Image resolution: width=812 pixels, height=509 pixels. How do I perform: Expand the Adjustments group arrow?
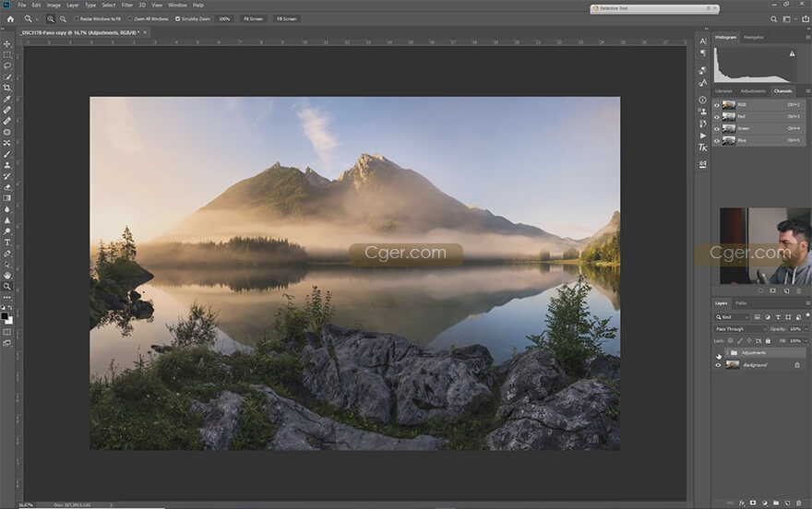click(727, 353)
